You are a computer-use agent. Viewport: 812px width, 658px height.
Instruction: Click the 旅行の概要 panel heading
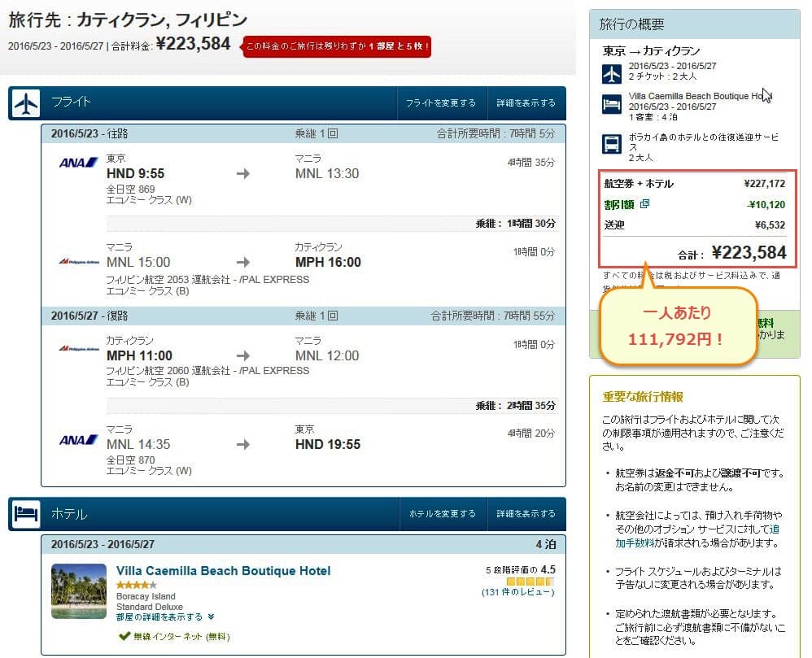pyautogui.click(x=632, y=24)
